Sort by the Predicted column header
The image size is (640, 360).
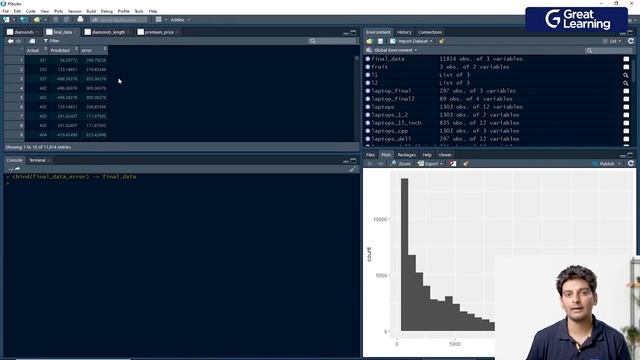coord(63,50)
